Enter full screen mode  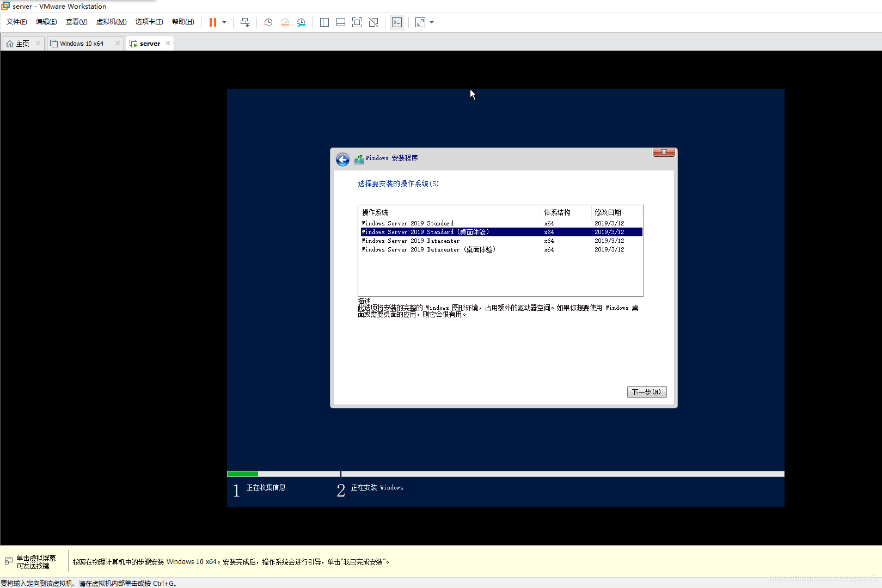[357, 22]
